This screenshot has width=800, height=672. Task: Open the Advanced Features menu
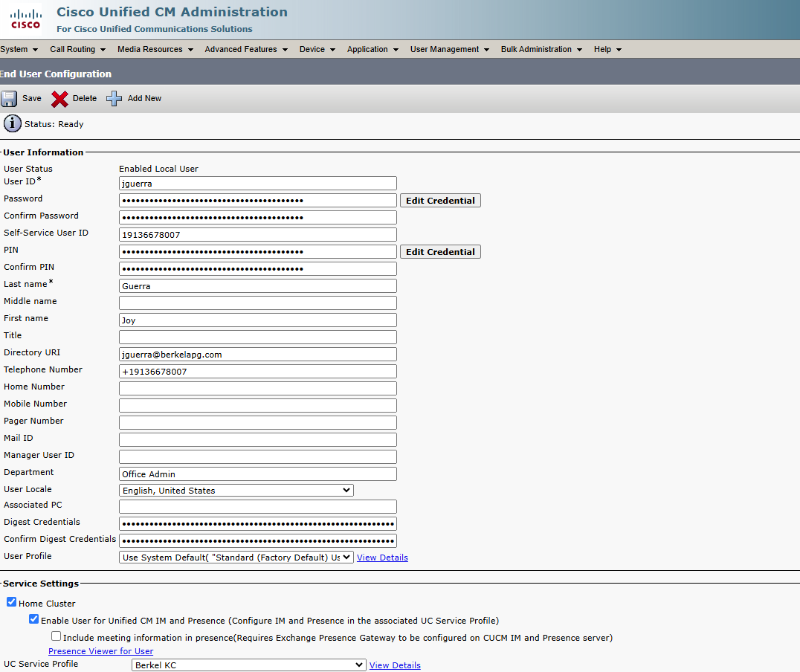click(x=246, y=50)
